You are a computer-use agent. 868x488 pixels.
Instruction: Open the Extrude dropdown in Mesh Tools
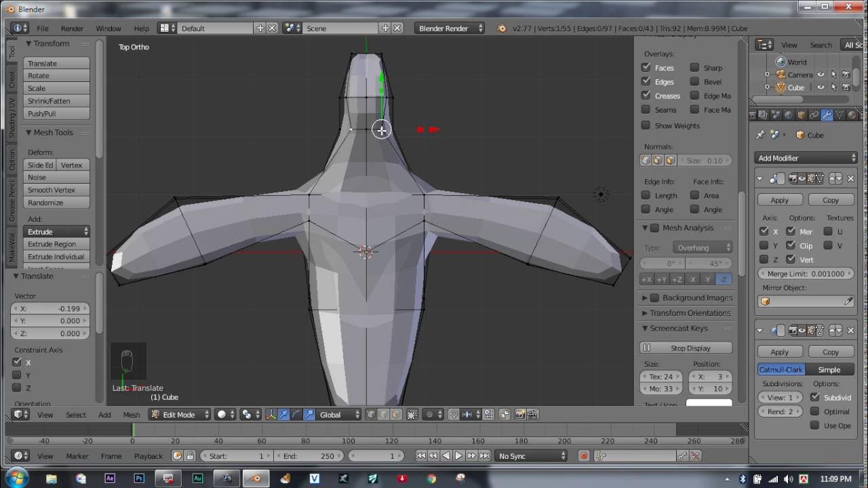[x=57, y=232]
